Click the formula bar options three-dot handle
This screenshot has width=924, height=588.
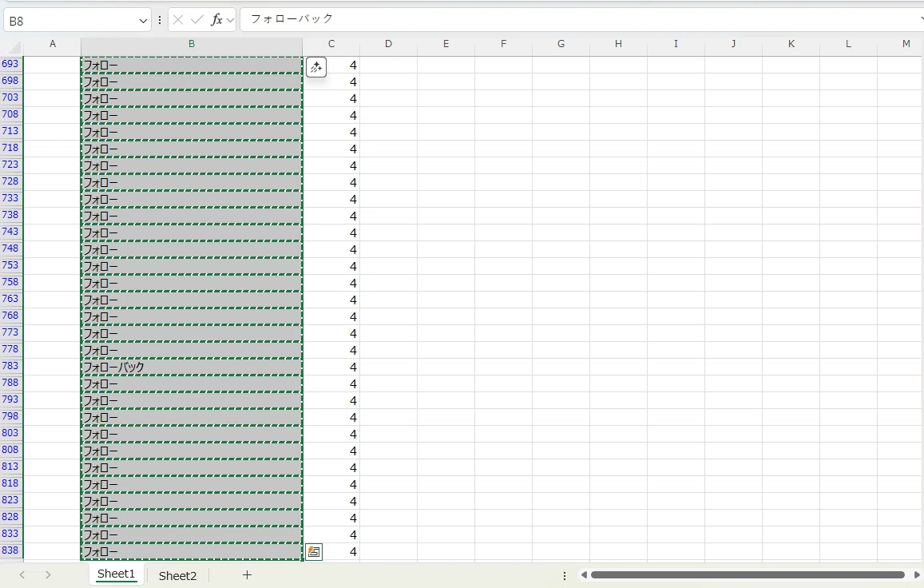(x=160, y=20)
